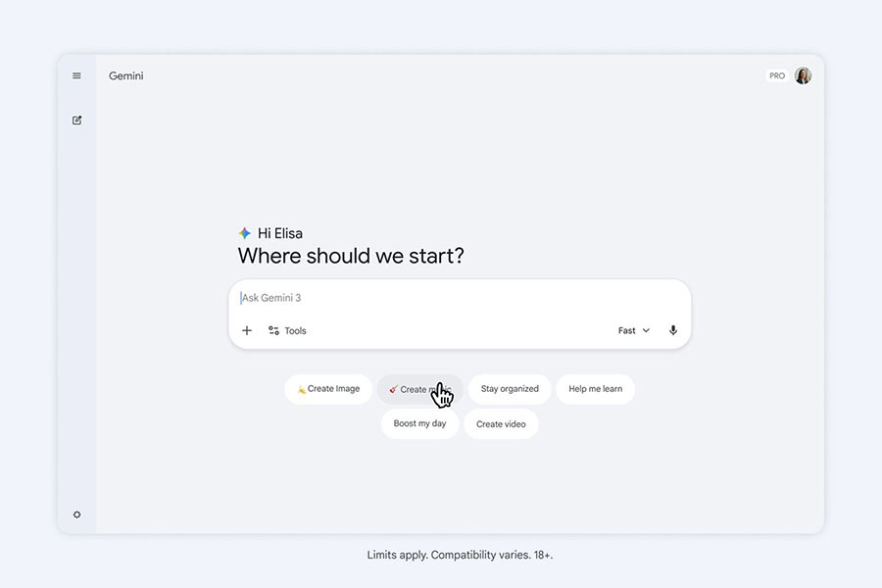Click the plus icon to add files
The image size is (882, 588).
pyautogui.click(x=246, y=330)
